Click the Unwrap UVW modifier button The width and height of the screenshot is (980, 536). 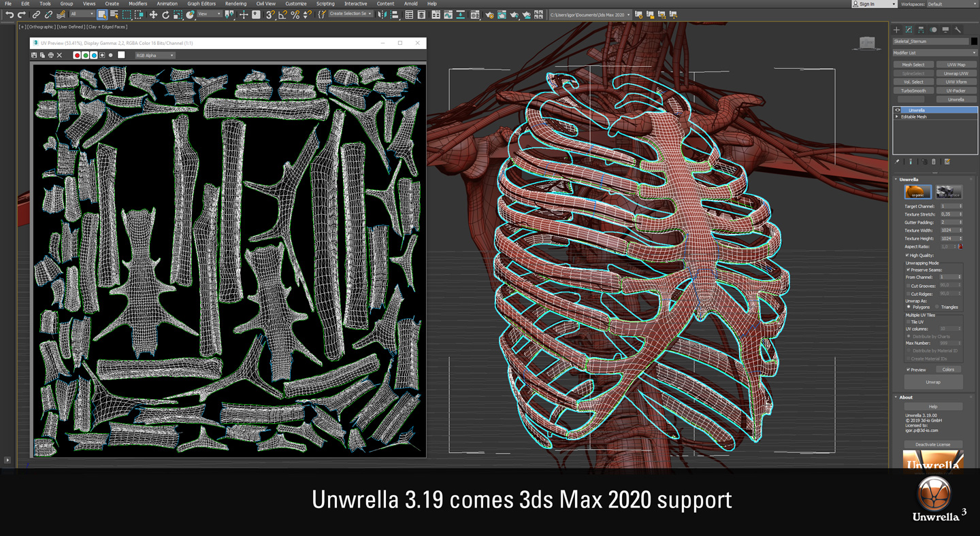click(956, 73)
